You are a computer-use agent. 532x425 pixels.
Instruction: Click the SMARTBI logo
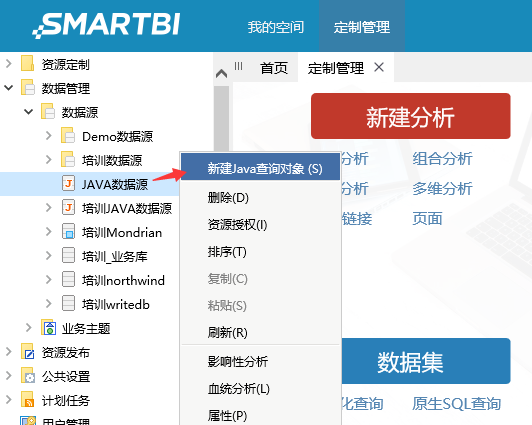106,25
